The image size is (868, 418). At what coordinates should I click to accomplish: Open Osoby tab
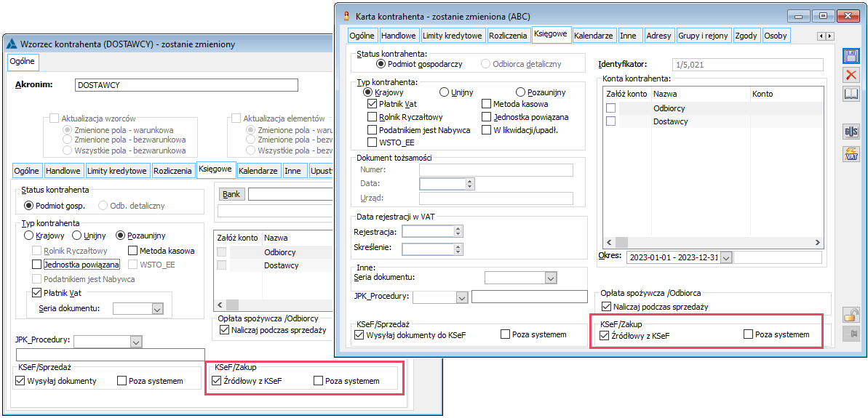click(776, 36)
